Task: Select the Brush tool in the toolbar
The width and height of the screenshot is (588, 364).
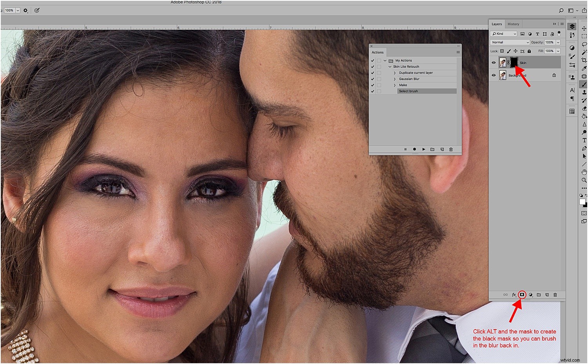Action: (584, 84)
